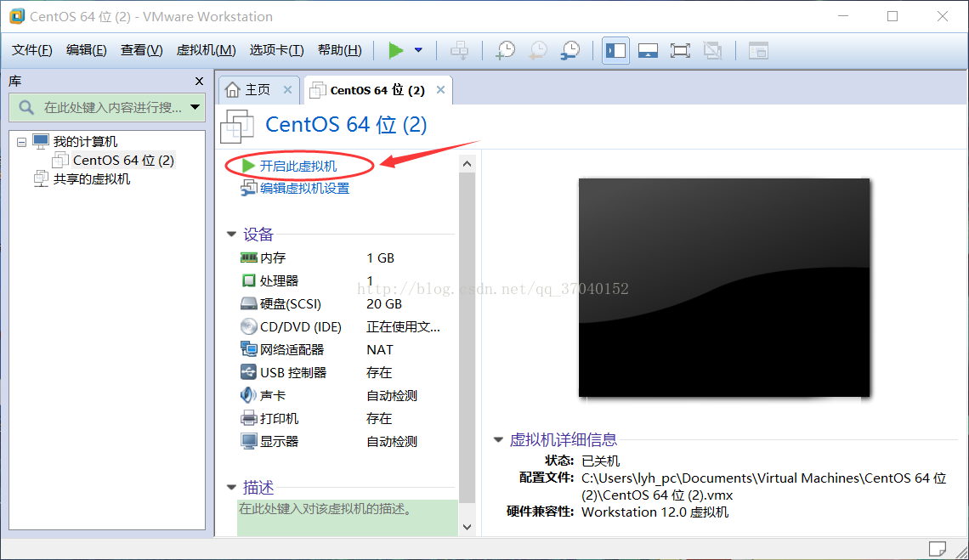
Task: Open the 帮助(H) menu
Action: point(339,50)
